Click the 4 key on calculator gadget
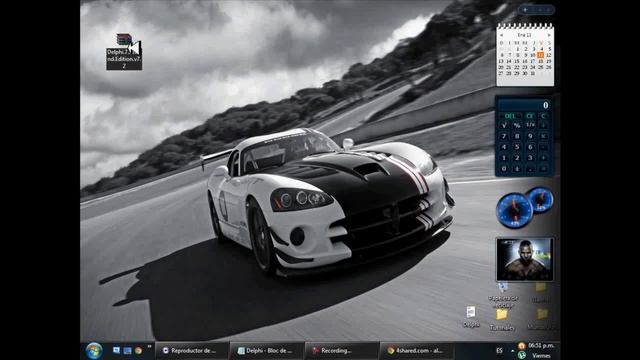 504,147
